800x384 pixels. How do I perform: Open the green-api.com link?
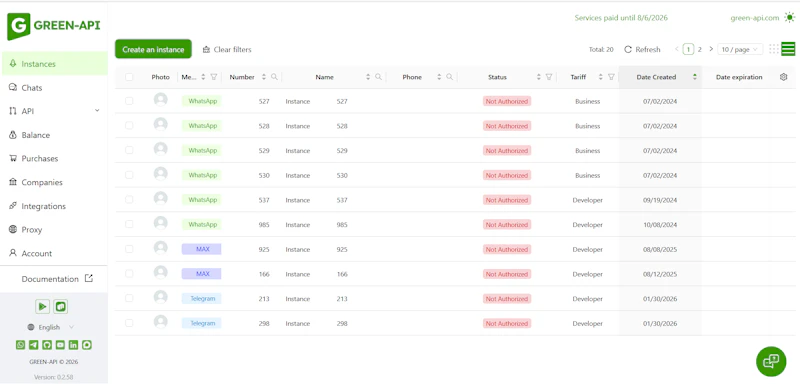[755, 18]
